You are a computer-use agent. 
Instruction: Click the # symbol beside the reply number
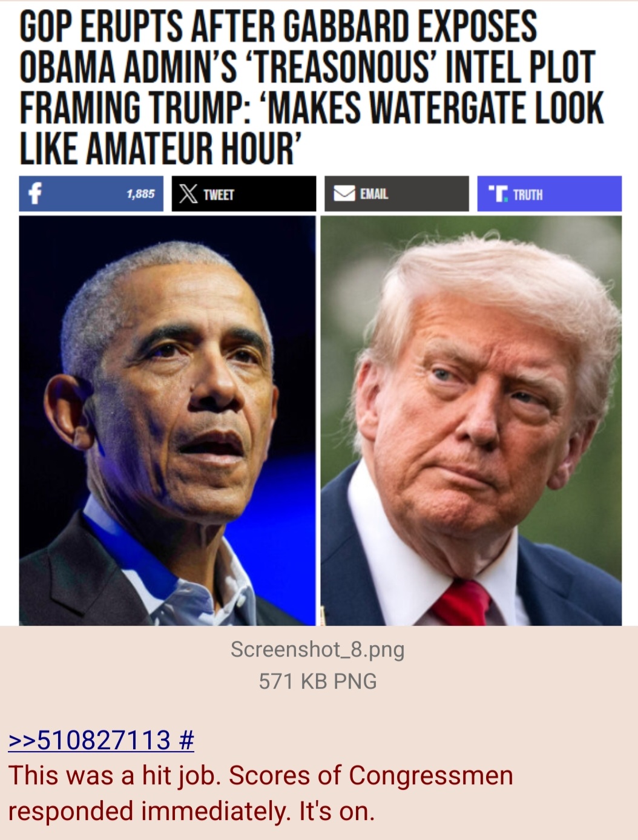187,740
